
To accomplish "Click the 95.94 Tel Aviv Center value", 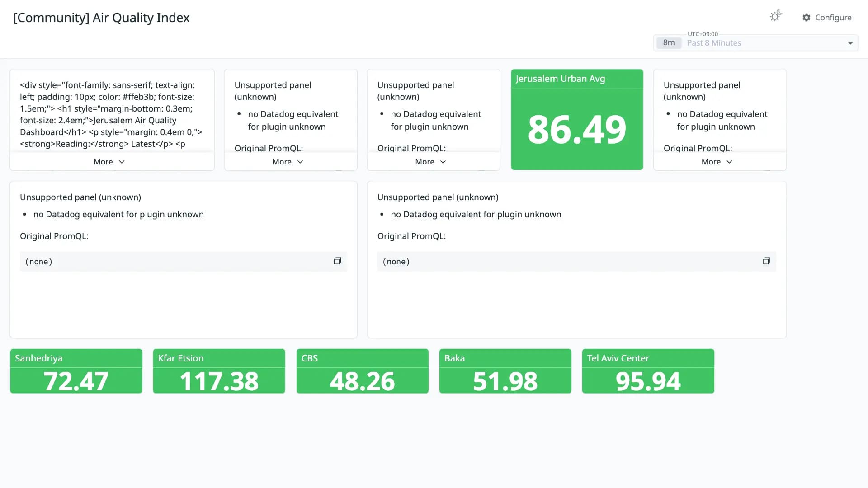I will click(x=648, y=381).
